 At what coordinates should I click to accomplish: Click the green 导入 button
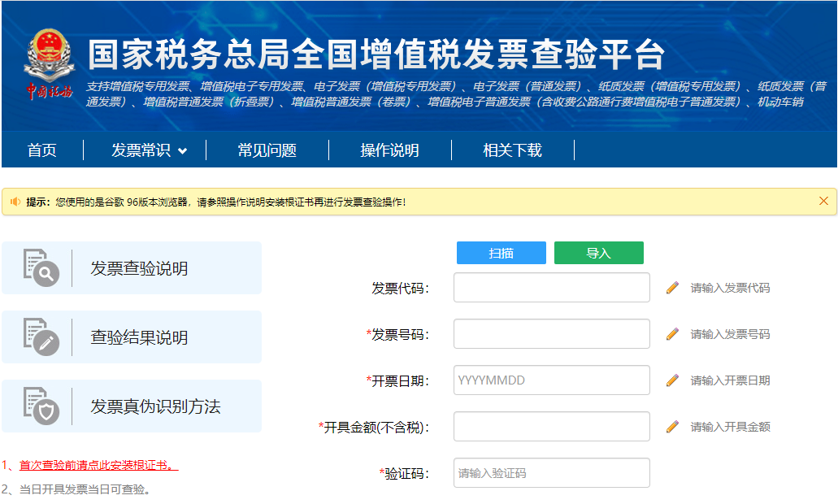[x=598, y=253]
